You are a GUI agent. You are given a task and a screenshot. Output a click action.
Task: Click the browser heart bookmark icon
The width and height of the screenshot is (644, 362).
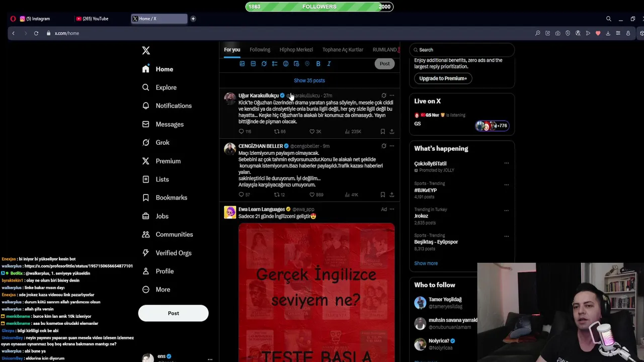[598, 33]
